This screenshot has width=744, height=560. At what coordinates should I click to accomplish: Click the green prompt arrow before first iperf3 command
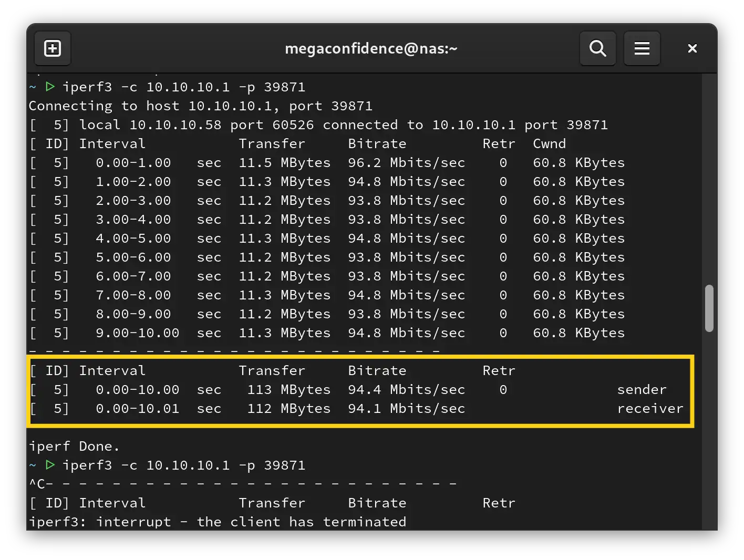pyautogui.click(x=49, y=87)
